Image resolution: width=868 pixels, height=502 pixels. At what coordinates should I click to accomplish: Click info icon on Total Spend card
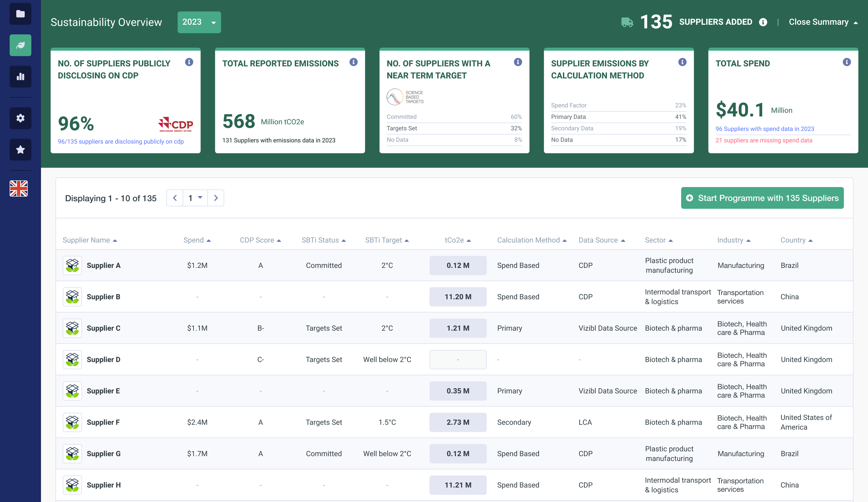point(846,62)
